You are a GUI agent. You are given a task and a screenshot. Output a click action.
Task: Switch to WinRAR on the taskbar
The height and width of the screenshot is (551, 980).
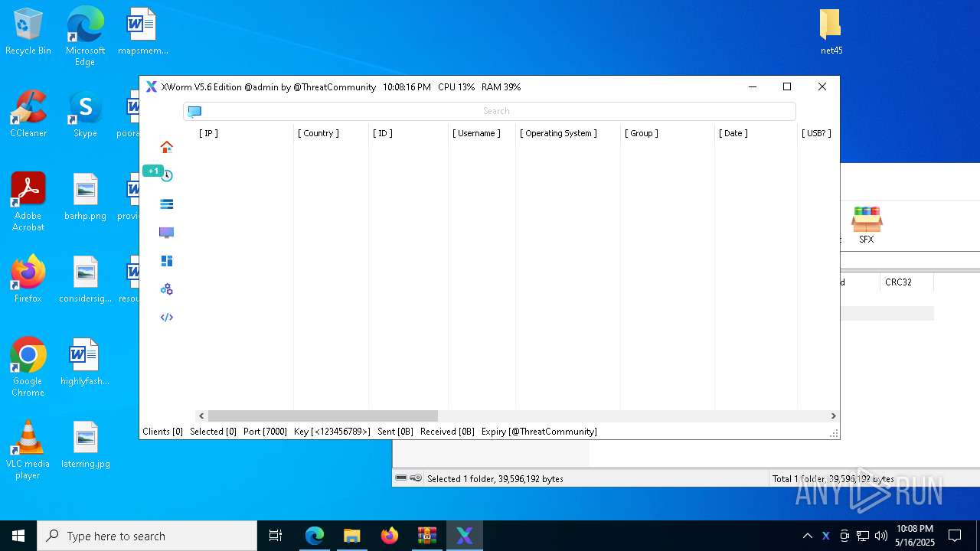(427, 536)
